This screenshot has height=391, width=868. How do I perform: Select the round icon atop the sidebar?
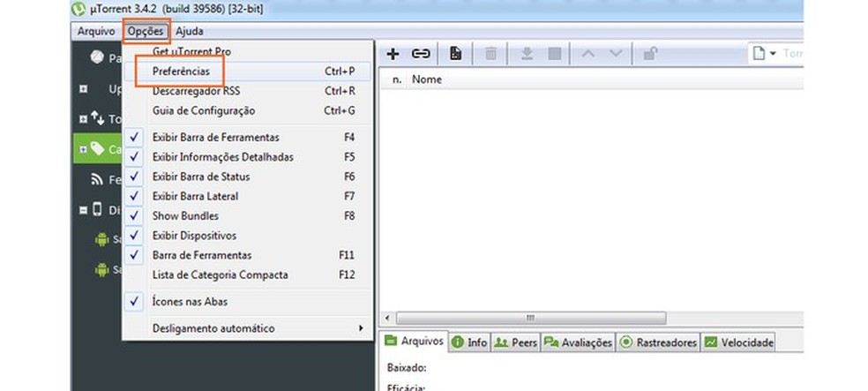coord(97,57)
